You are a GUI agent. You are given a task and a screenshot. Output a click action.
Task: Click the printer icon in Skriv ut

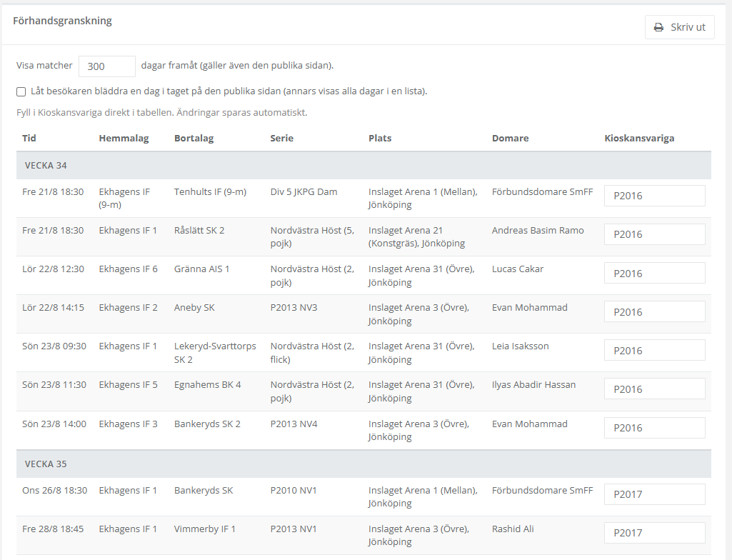[x=658, y=27]
